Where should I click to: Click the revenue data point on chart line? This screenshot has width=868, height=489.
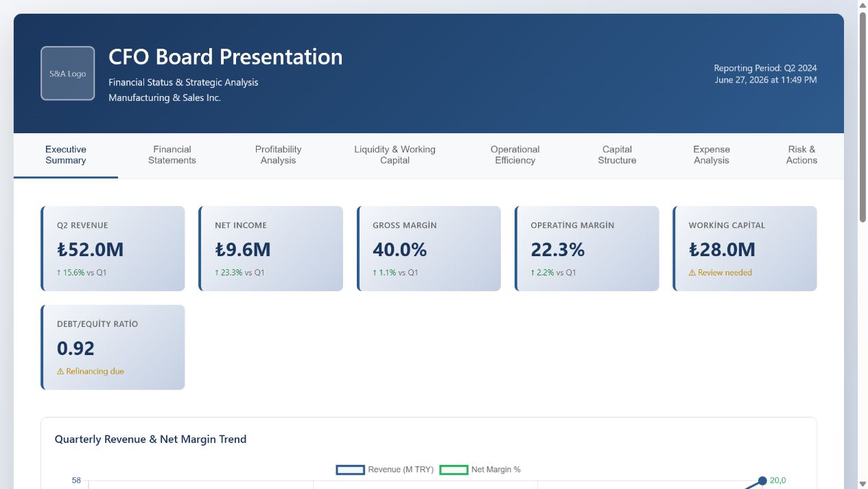click(x=762, y=481)
